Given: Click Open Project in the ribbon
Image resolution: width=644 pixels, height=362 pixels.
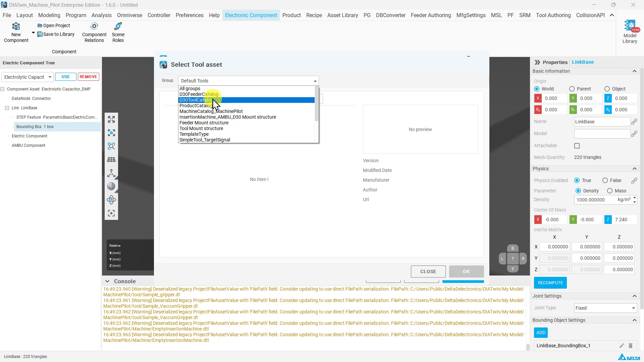Looking at the screenshot, I should tap(54, 25).
